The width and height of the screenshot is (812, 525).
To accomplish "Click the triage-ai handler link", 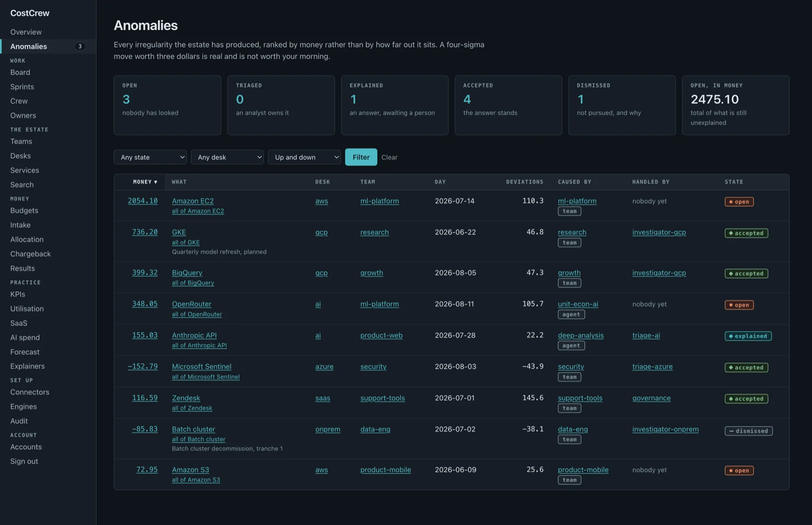I will click(646, 335).
